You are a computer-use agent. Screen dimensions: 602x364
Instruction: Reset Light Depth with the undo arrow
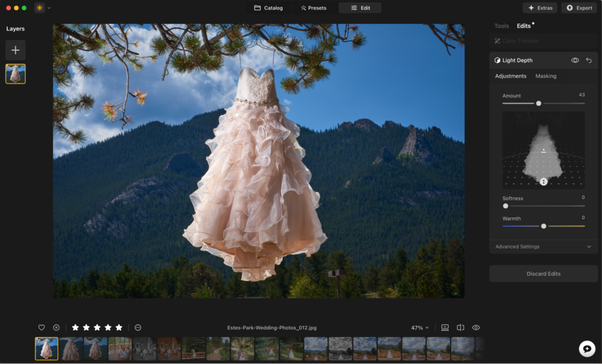589,61
